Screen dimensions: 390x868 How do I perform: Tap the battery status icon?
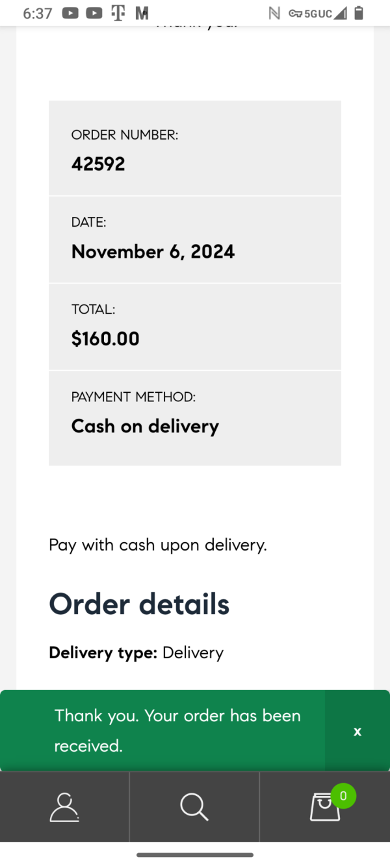[358, 12]
